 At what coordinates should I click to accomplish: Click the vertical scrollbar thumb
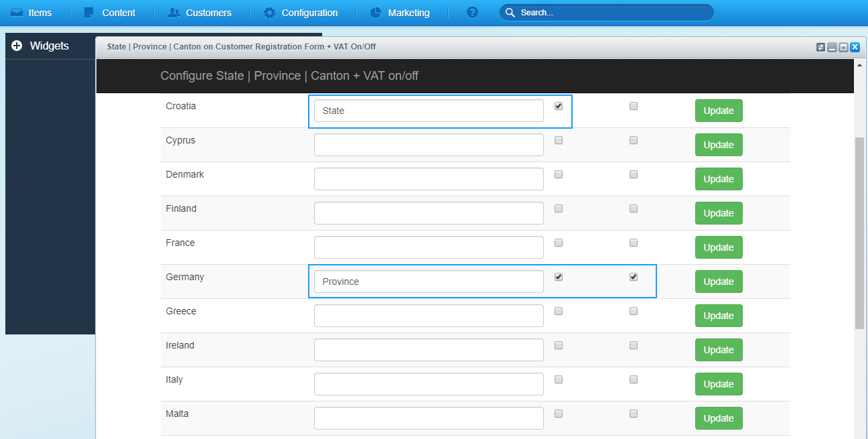(860, 233)
